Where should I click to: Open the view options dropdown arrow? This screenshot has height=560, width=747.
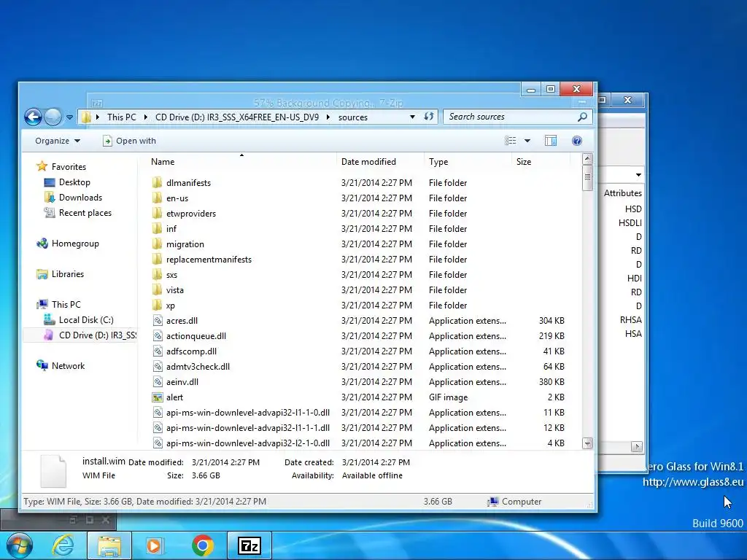[x=527, y=141]
